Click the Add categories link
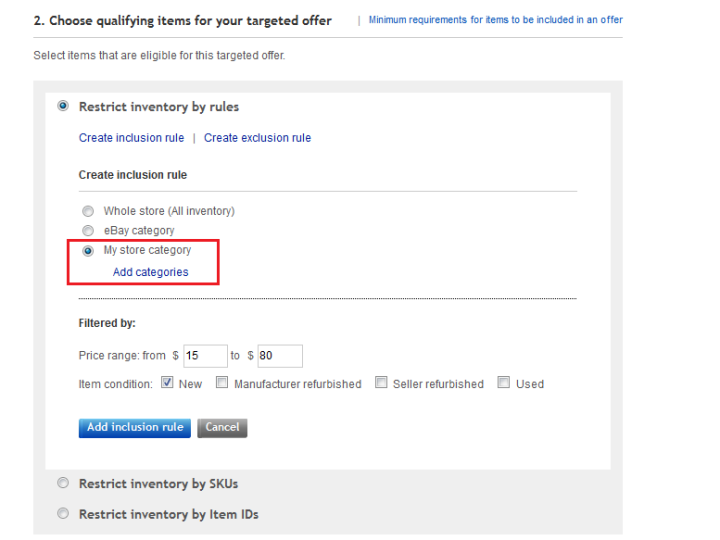This screenshot has width=720, height=540. coord(150,272)
